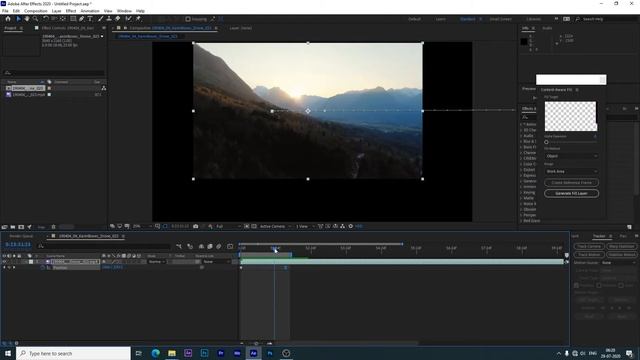Open the Window menu
This screenshot has height=360, width=640.
click(124, 11)
